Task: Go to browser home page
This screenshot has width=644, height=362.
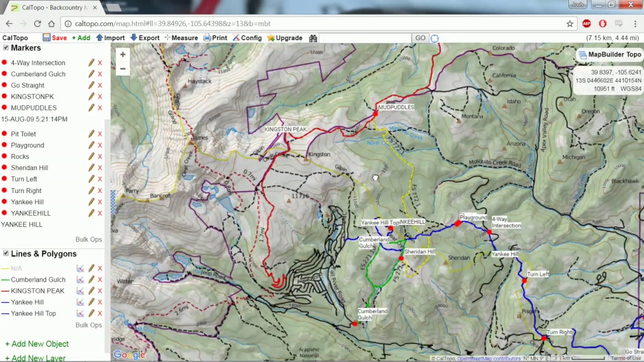Action: tap(51, 24)
